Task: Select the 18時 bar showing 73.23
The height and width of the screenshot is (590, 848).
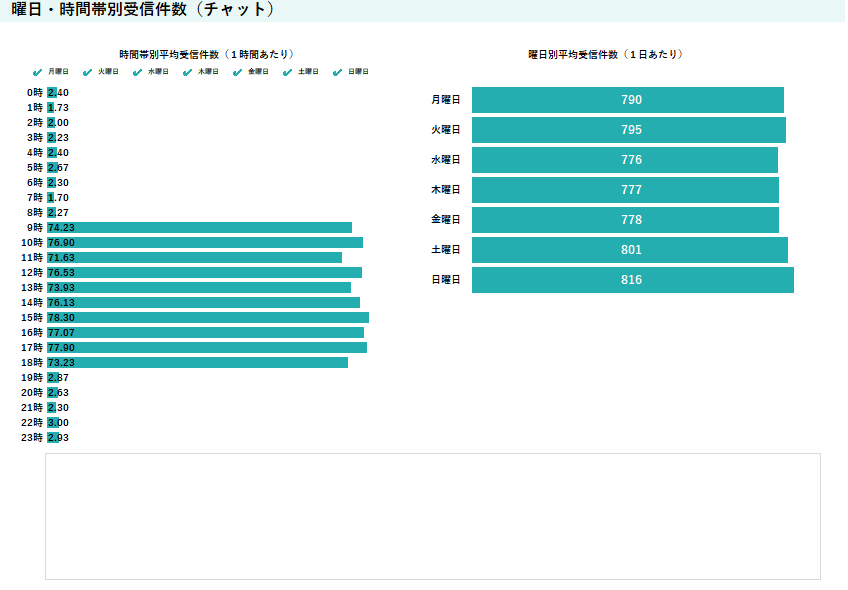Action: [x=198, y=363]
